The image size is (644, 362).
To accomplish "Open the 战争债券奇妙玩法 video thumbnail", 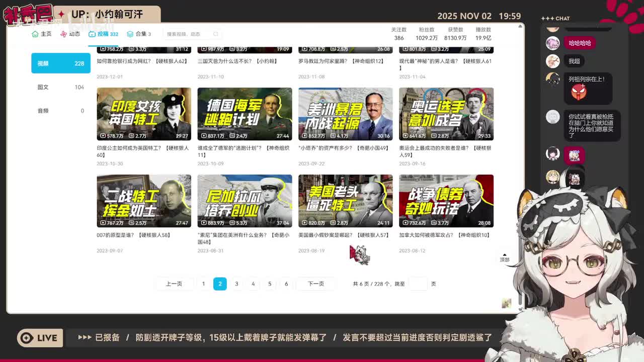I will click(446, 201).
